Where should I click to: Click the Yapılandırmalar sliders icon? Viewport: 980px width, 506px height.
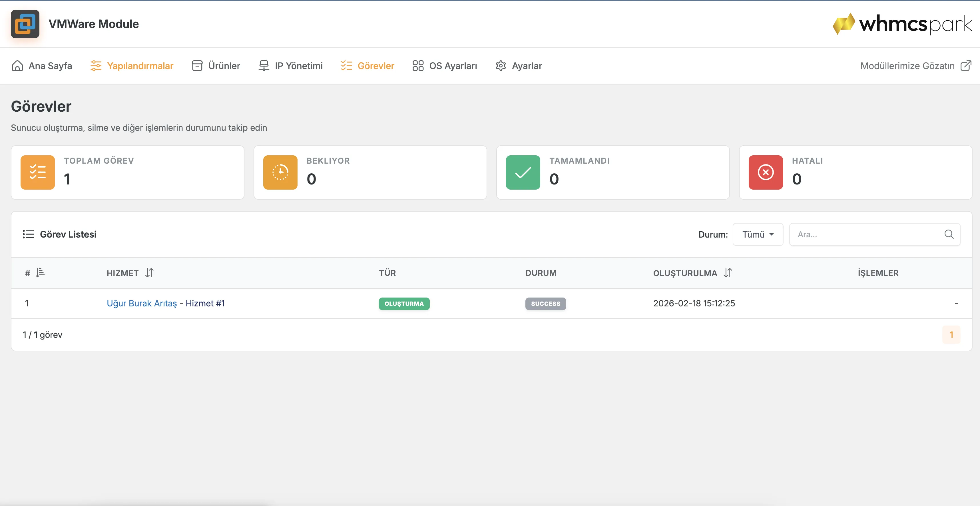(x=96, y=66)
